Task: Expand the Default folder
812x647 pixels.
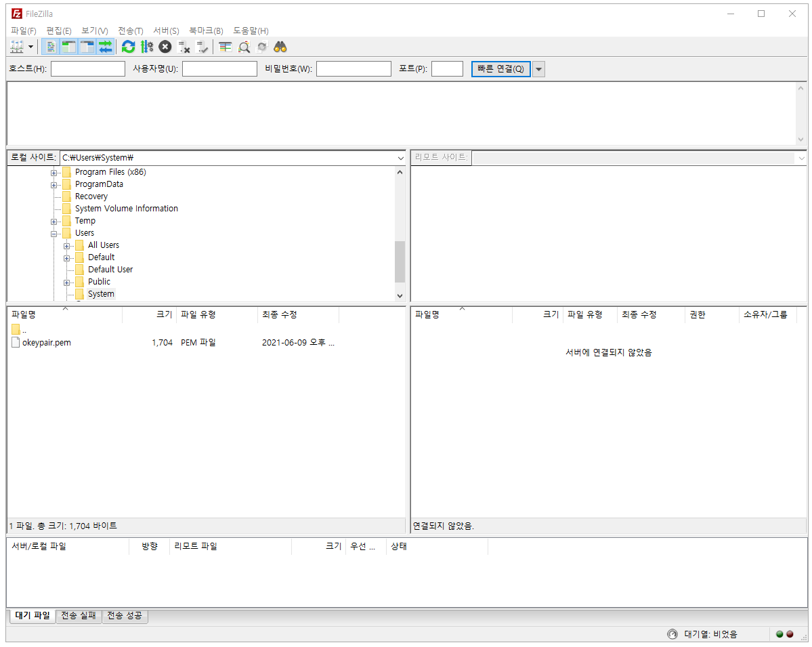Action: (x=67, y=258)
